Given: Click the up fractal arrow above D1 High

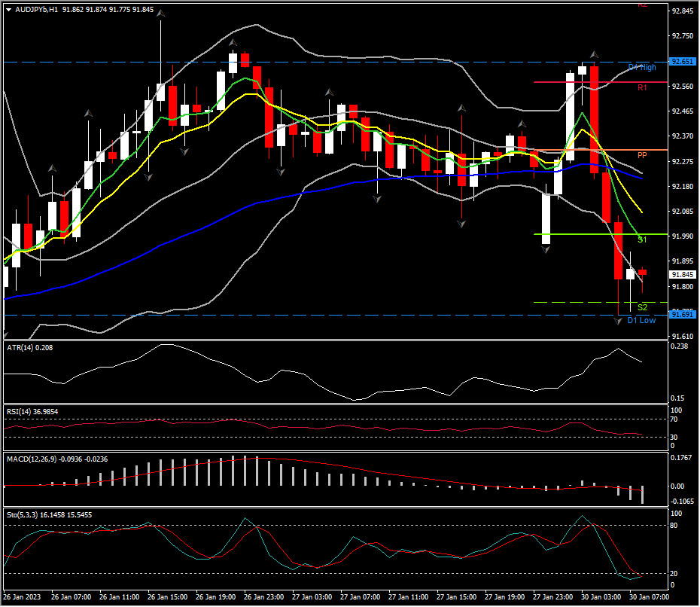Looking at the screenshot, I should (x=594, y=55).
